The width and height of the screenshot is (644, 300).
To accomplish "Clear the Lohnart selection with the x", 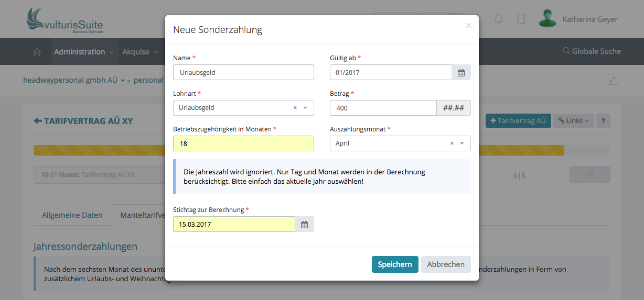I will pyautogui.click(x=295, y=108).
